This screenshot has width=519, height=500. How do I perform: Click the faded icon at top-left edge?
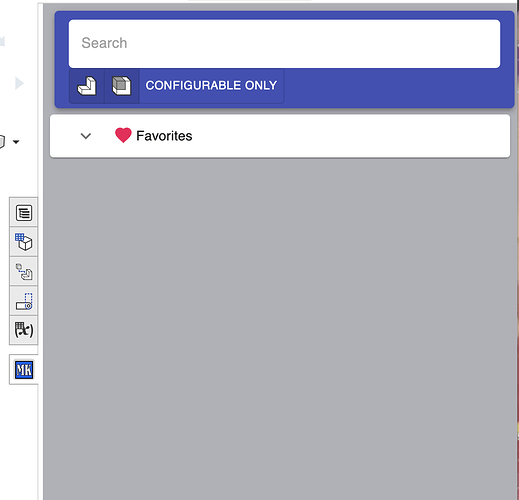pos(2,41)
